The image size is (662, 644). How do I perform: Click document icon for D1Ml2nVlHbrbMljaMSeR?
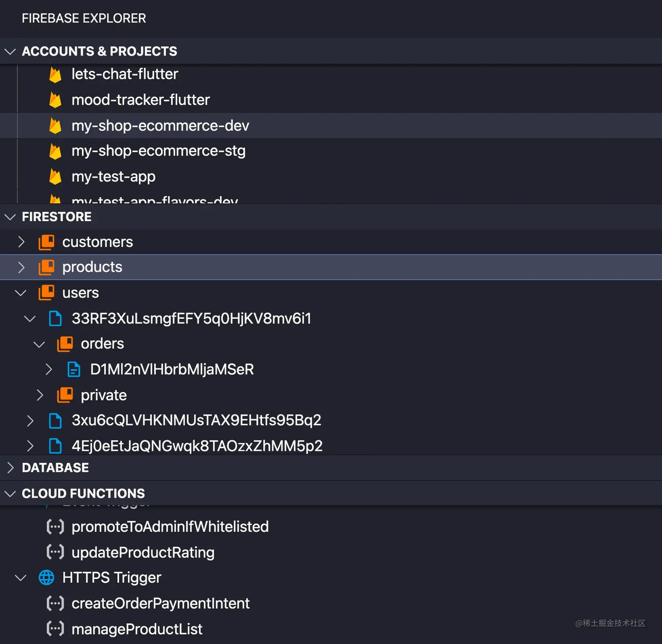click(x=74, y=370)
